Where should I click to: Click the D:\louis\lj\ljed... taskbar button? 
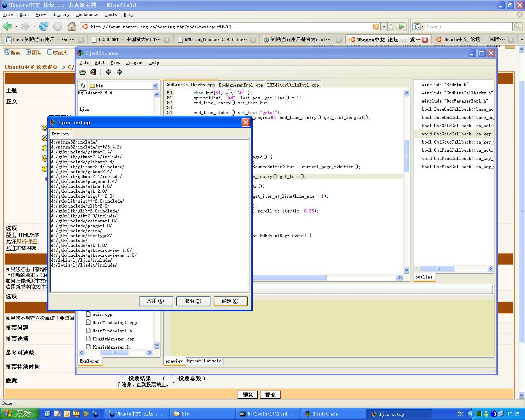268,414
